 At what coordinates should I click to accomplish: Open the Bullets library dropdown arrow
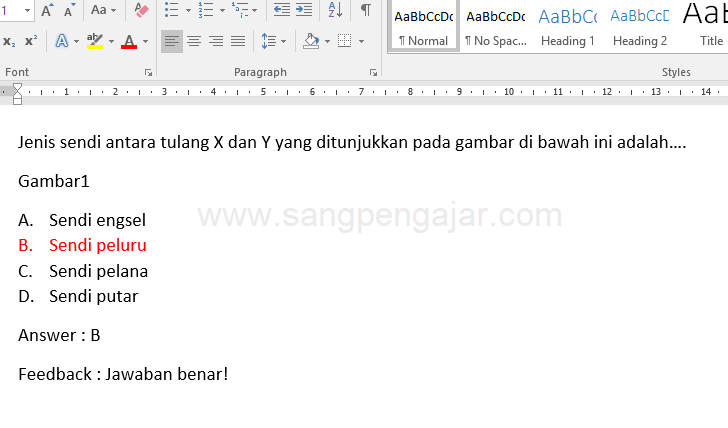coord(188,10)
